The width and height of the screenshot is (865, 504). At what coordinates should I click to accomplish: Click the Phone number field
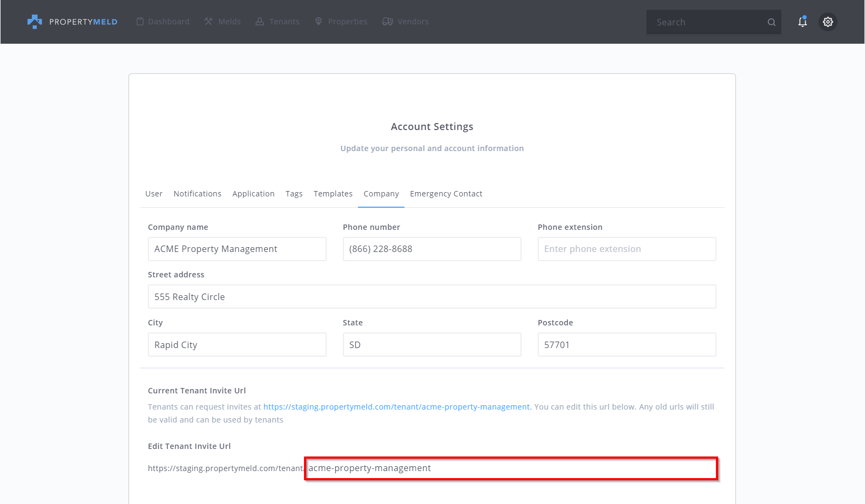pos(432,249)
